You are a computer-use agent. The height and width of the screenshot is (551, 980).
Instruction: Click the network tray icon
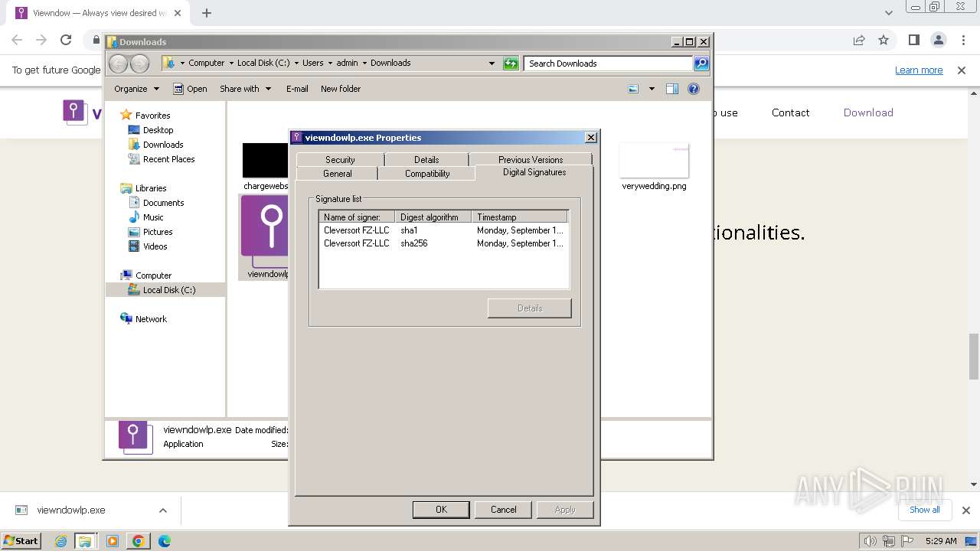pyautogui.click(x=889, y=541)
